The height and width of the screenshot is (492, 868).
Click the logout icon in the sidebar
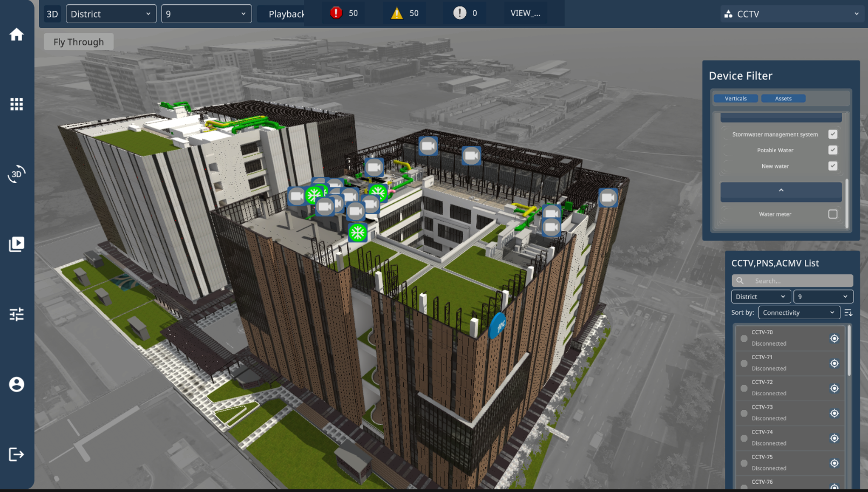click(x=17, y=454)
